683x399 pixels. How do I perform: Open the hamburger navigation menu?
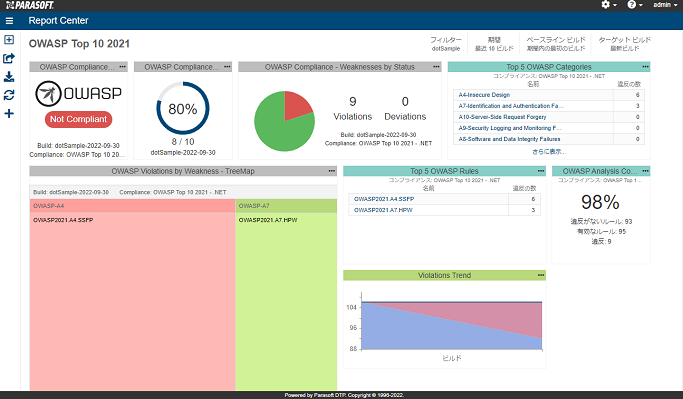pyautogui.click(x=9, y=20)
